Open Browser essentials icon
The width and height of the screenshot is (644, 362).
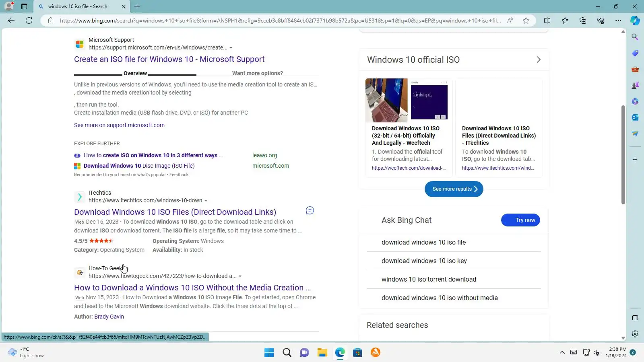[x=601, y=21]
